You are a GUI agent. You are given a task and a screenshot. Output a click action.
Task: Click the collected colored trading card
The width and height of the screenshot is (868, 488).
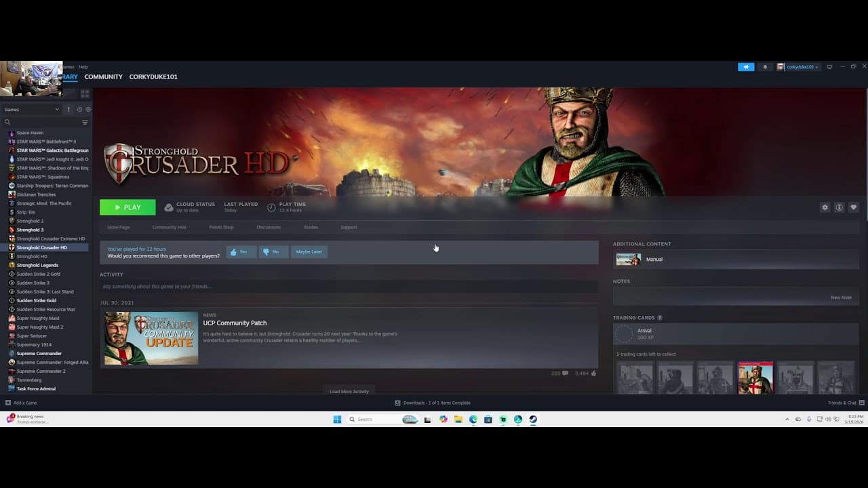point(755,378)
